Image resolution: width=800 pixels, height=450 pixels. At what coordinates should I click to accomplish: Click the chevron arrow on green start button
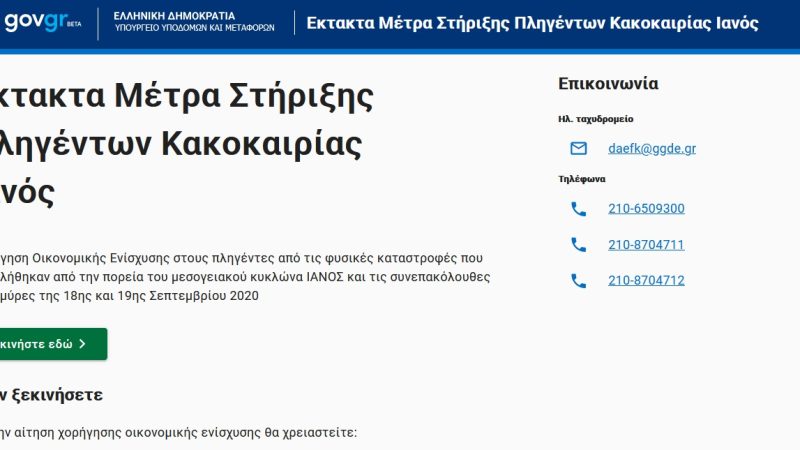(x=82, y=344)
